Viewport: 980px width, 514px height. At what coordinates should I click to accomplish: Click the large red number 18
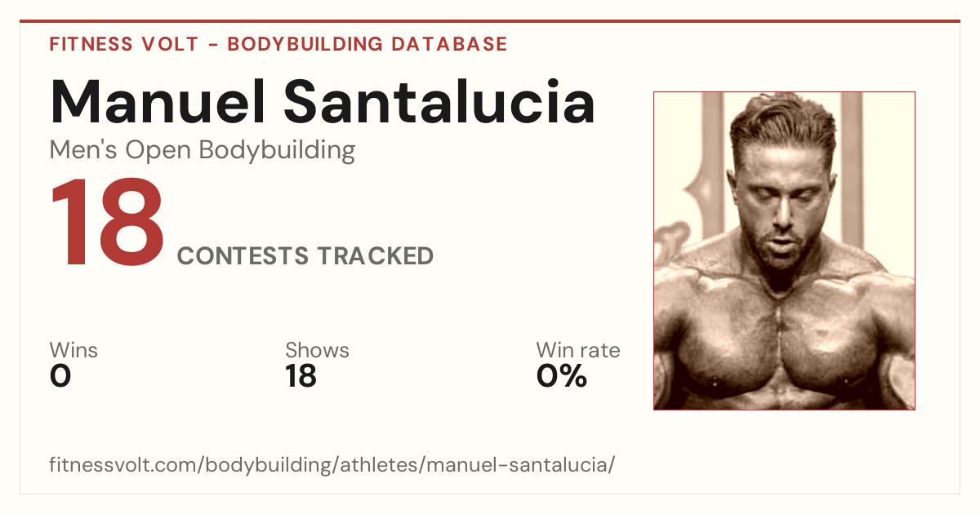pos(107,224)
